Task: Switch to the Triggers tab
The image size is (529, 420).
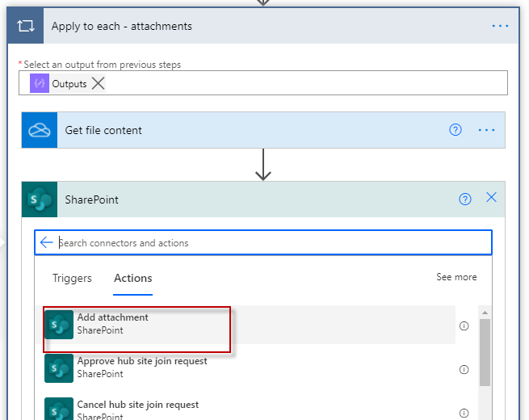Action: pyautogui.click(x=72, y=278)
